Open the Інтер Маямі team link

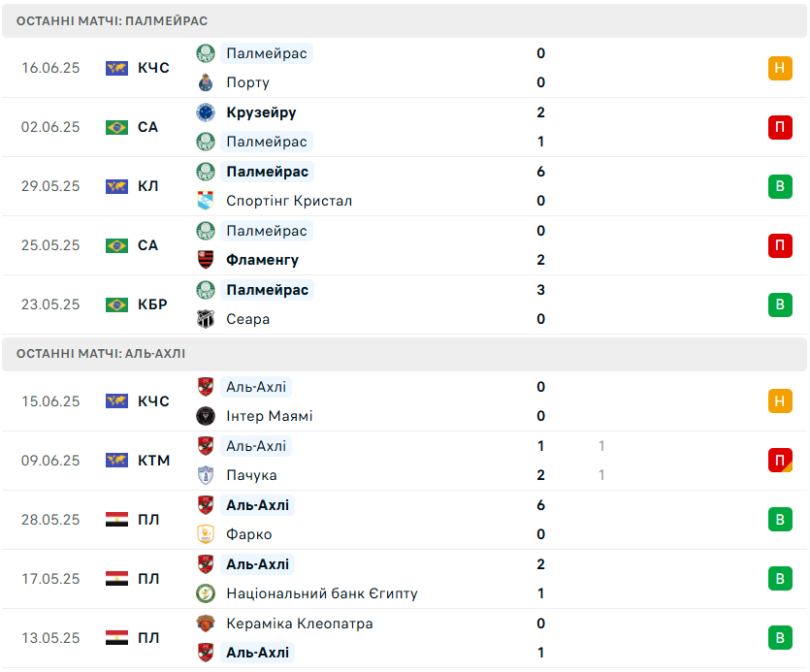point(270,416)
